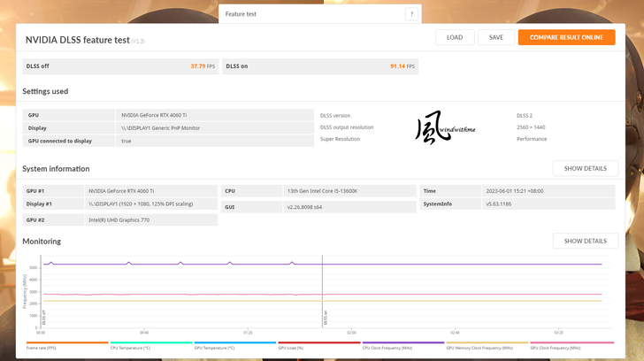The width and height of the screenshot is (644, 361).
Task: Toggle Frame rate (FPS) legend item
Action: pyautogui.click(x=67, y=348)
